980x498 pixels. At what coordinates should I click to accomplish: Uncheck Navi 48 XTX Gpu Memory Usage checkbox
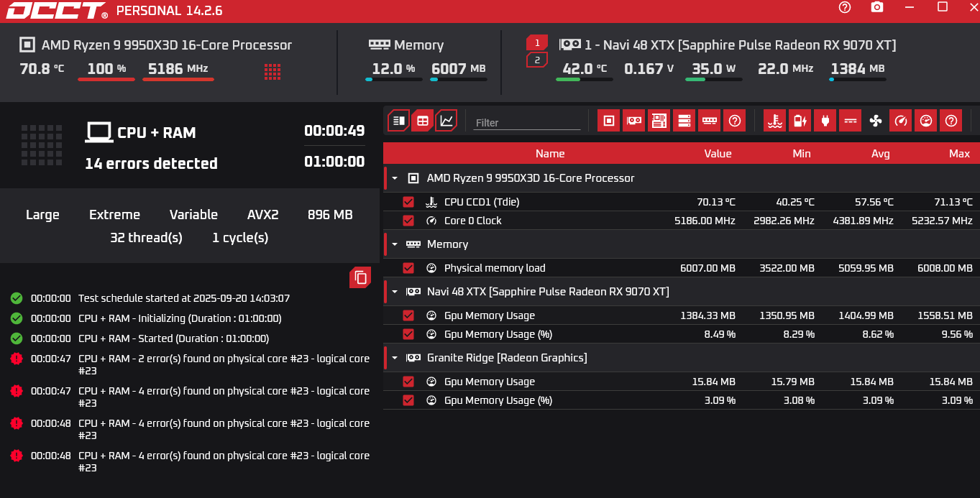(x=408, y=315)
